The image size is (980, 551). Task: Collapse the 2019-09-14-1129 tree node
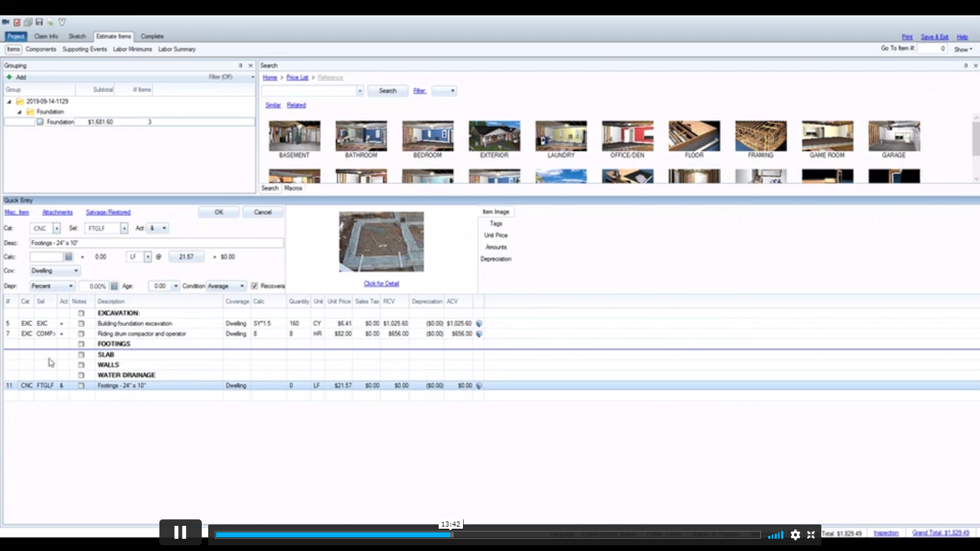pyautogui.click(x=9, y=102)
